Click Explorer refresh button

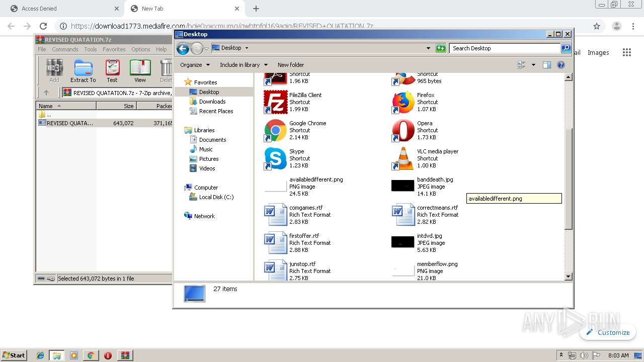[x=441, y=48]
